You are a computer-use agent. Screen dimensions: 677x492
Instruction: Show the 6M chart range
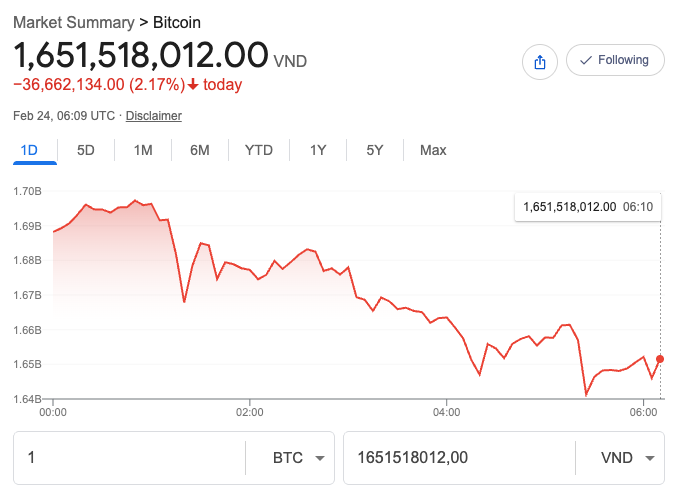pyautogui.click(x=200, y=151)
